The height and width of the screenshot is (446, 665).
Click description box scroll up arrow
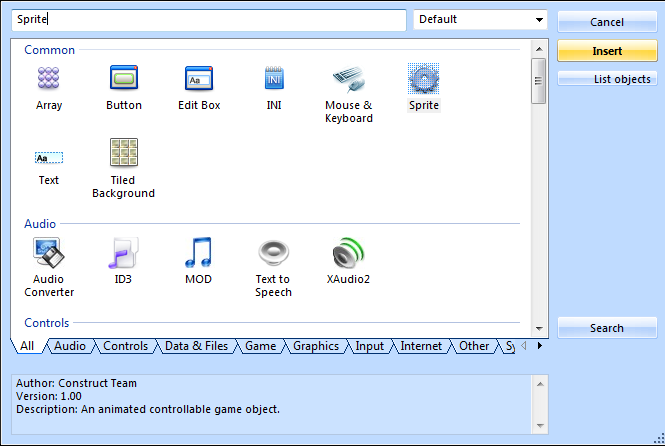(x=540, y=384)
